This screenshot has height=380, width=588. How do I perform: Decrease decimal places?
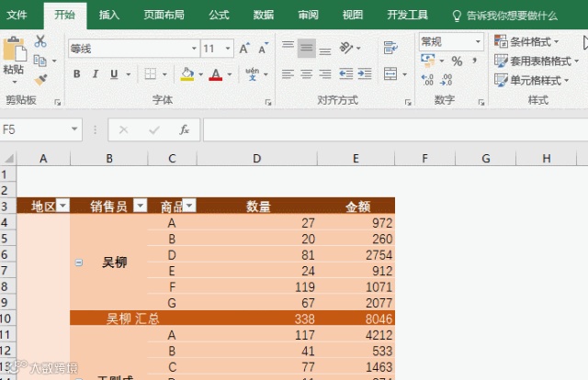[x=447, y=80]
